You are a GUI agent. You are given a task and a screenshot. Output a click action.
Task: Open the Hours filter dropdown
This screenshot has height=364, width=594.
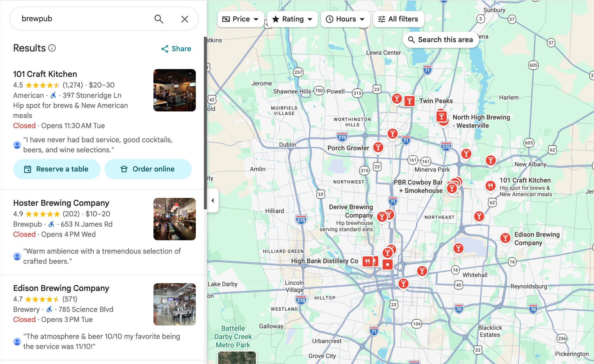345,19
